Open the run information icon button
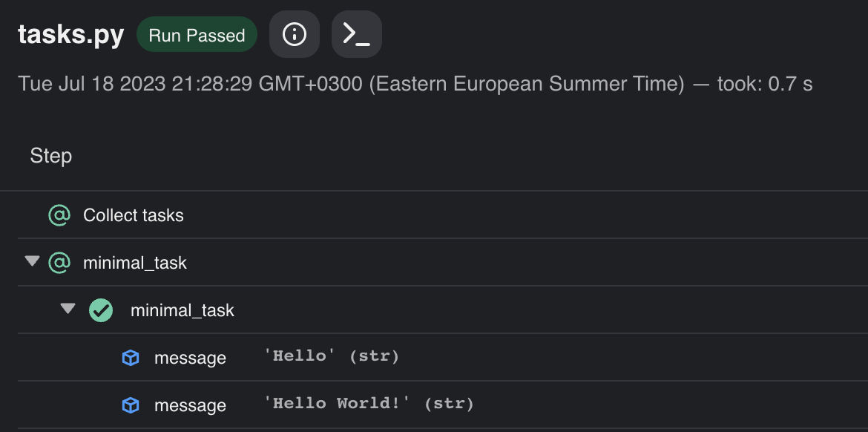 point(294,34)
